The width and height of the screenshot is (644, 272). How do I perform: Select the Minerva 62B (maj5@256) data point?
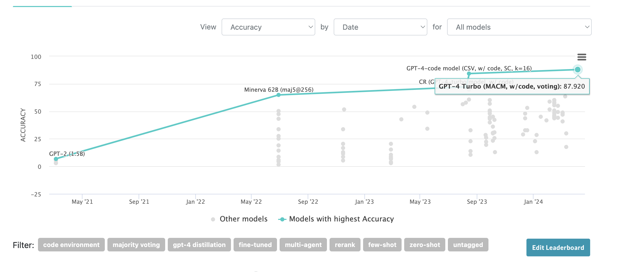click(x=279, y=95)
